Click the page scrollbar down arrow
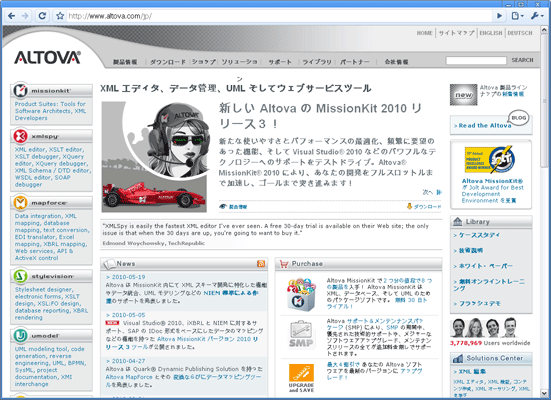This screenshot has width=551, height=400. (544, 393)
